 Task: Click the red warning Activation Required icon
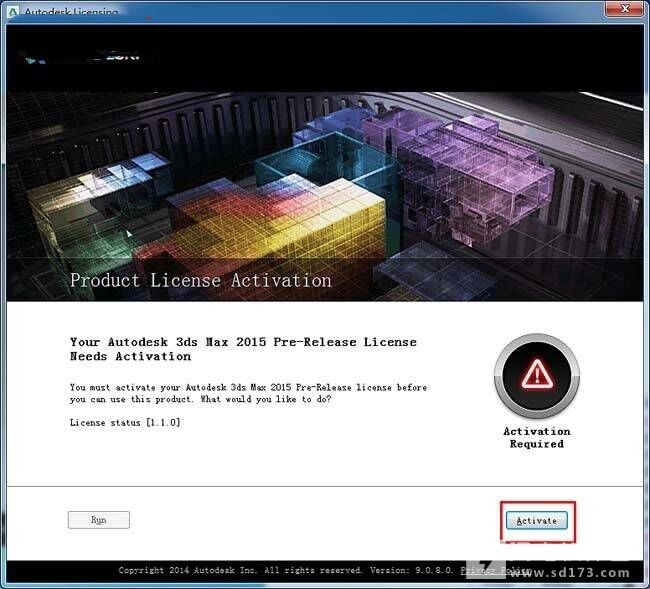537,376
